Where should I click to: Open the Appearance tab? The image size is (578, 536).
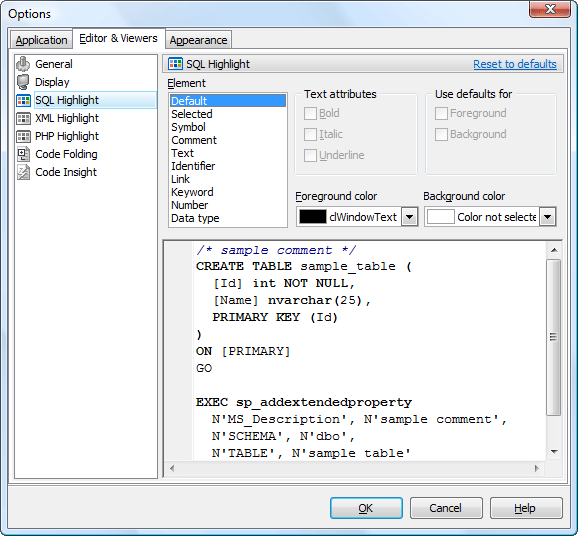(x=198, y=40)
